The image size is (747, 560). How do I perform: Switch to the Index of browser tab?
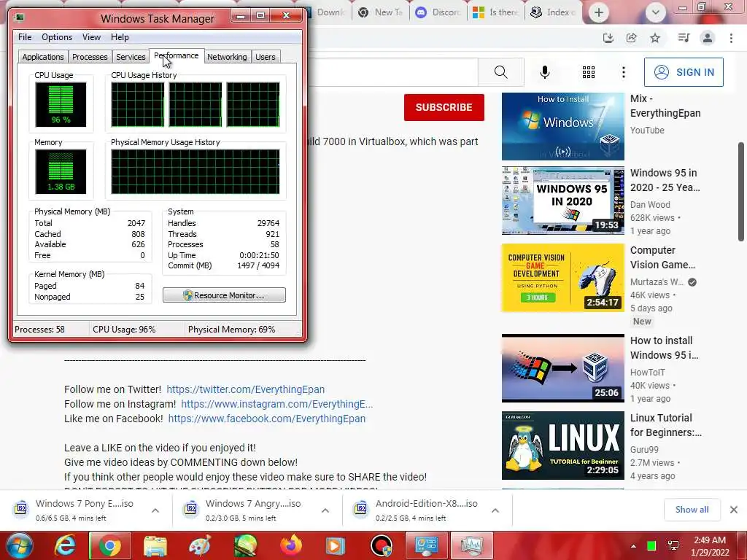[554, 12]
